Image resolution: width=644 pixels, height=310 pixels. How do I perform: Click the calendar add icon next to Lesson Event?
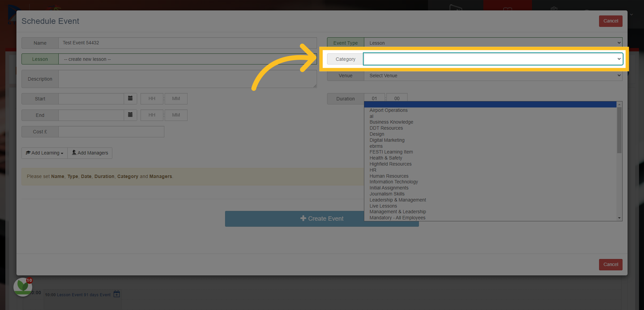pos(117,294)
